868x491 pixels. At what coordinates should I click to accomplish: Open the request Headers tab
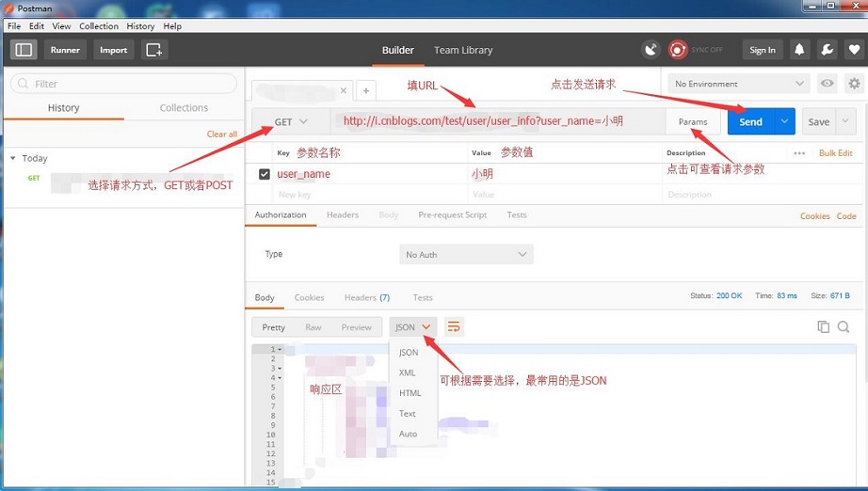343,215
